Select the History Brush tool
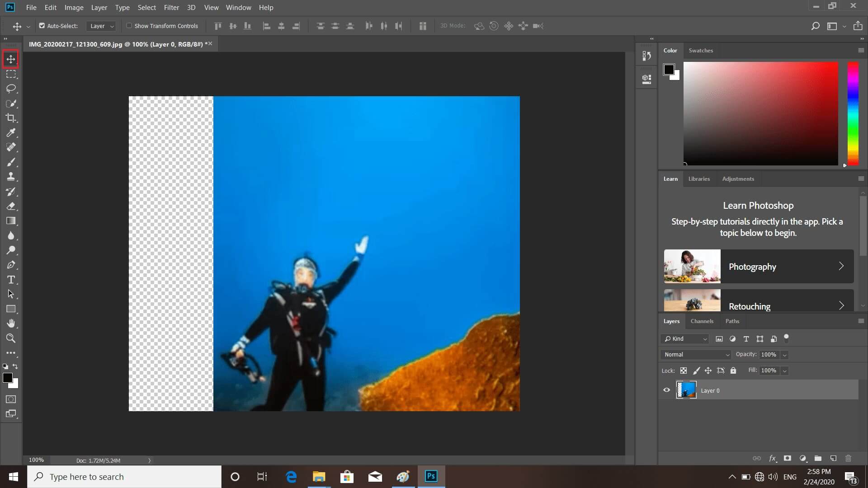This screenshot has height=488, width=868. pyautogui.click(x=11, y=192)
